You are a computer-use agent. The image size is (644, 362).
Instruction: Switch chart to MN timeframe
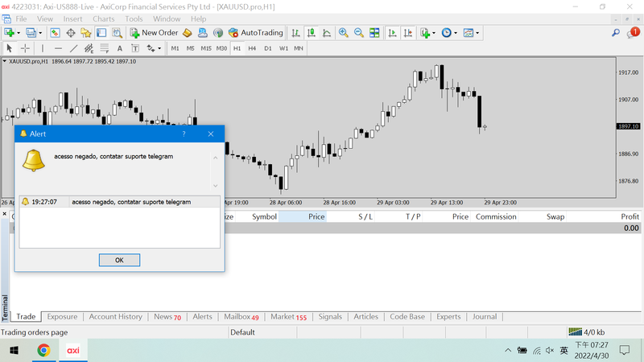(299, 48)
